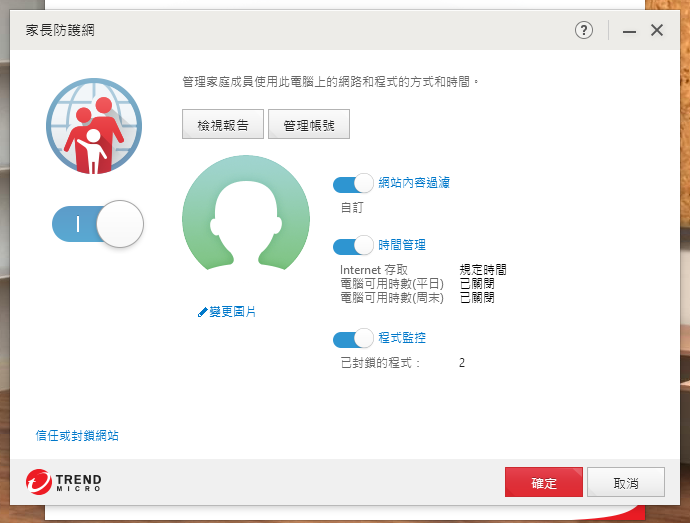Confirm with the red 確定 button
This screenshot has width=690, height=523.
pos(544,482)
